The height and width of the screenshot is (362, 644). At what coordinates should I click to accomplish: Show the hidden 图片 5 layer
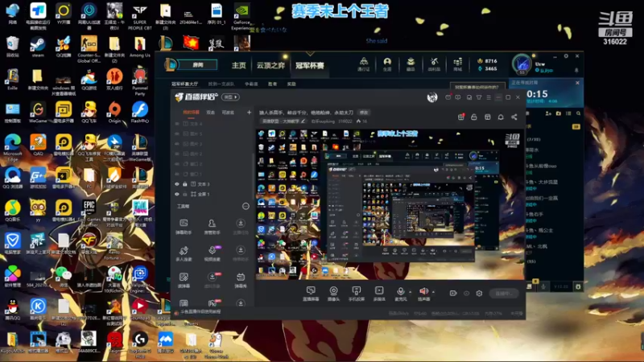click(x=177, y=134)
